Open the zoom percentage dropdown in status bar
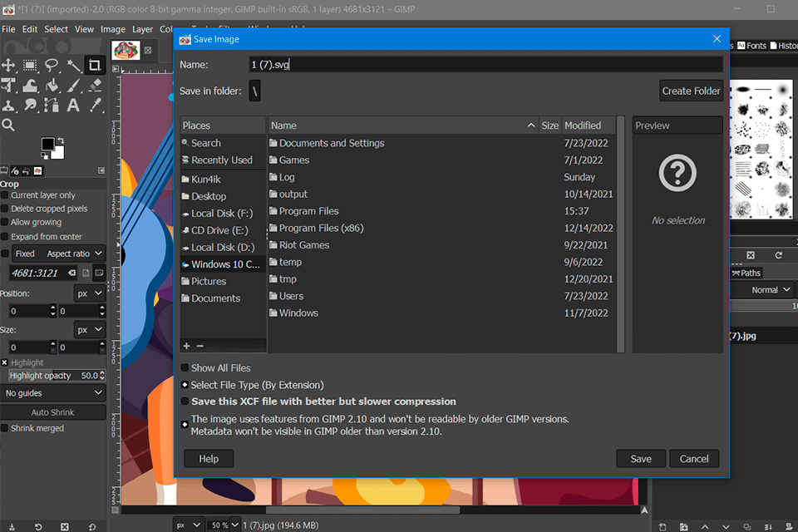This screenshot has width=798, height=532. pyautogui.click(x=235, y=525)
